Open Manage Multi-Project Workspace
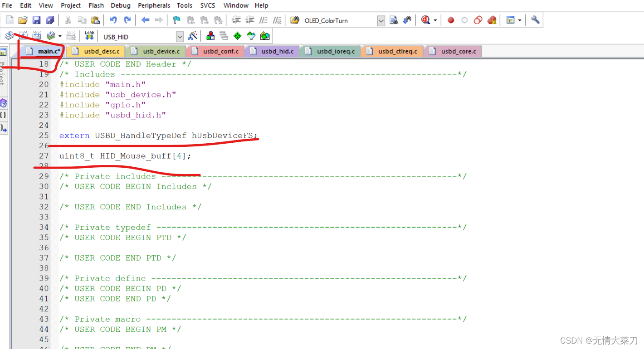The width and height of the screenshot is (644, 349). 224,36
